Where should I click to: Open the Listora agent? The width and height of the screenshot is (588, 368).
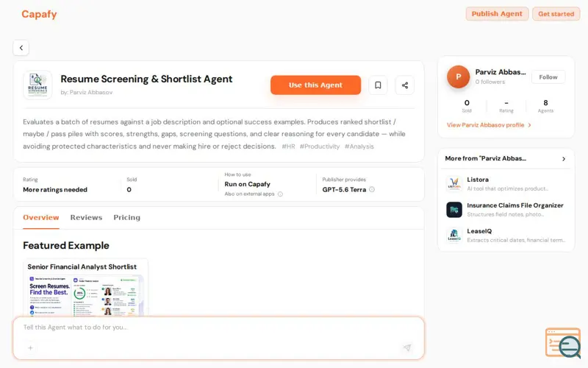tap(506, 184)
